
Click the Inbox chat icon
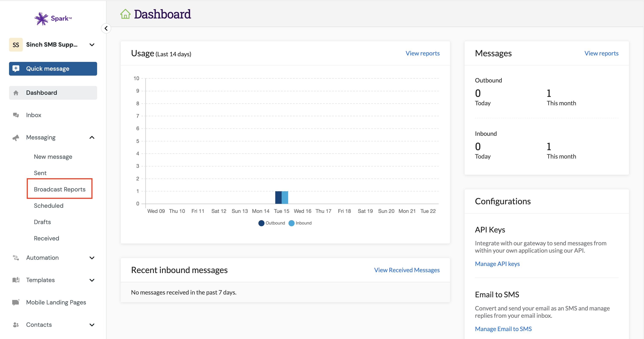[16, 115]
